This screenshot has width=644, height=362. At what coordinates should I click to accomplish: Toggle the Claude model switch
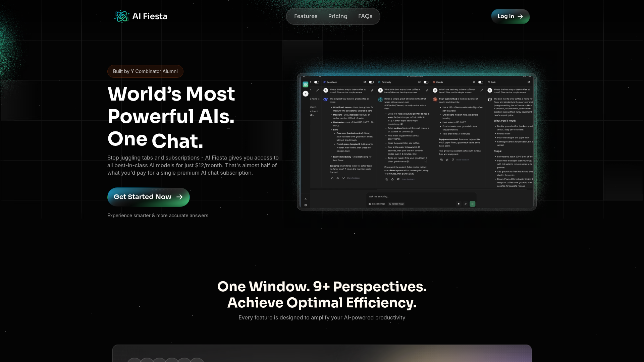click(481, 82)
